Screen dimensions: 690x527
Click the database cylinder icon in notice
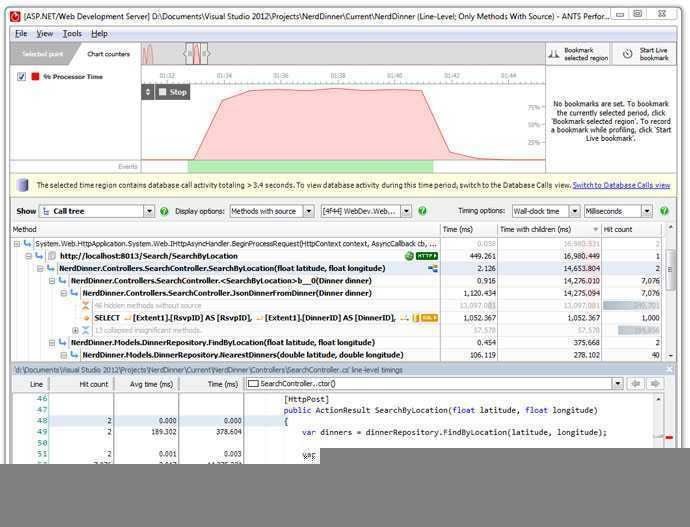22,185
